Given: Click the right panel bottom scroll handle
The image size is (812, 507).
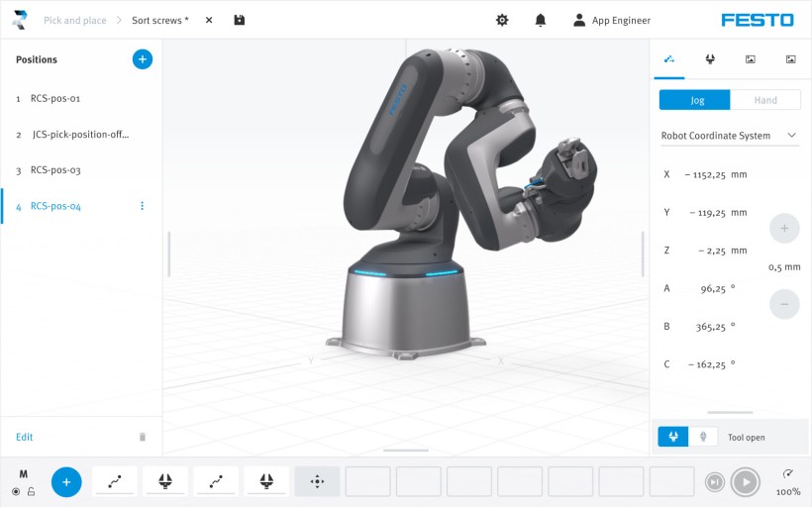Looking at the screenshot, I should click(730, 413).
